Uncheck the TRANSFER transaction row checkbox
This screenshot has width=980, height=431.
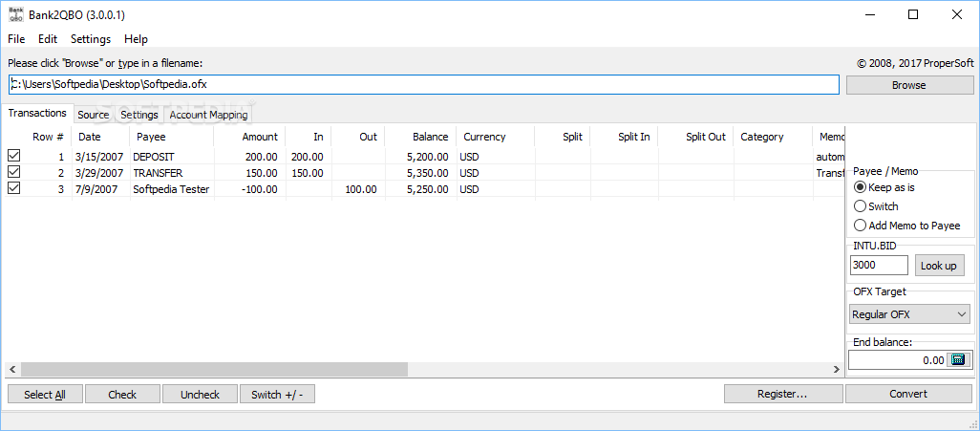[13, 171]
